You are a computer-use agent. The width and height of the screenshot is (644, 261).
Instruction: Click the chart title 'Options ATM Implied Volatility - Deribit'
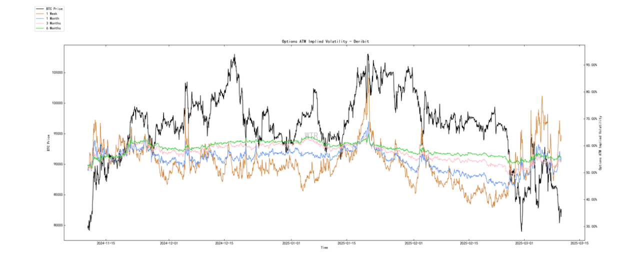point(325,41)
